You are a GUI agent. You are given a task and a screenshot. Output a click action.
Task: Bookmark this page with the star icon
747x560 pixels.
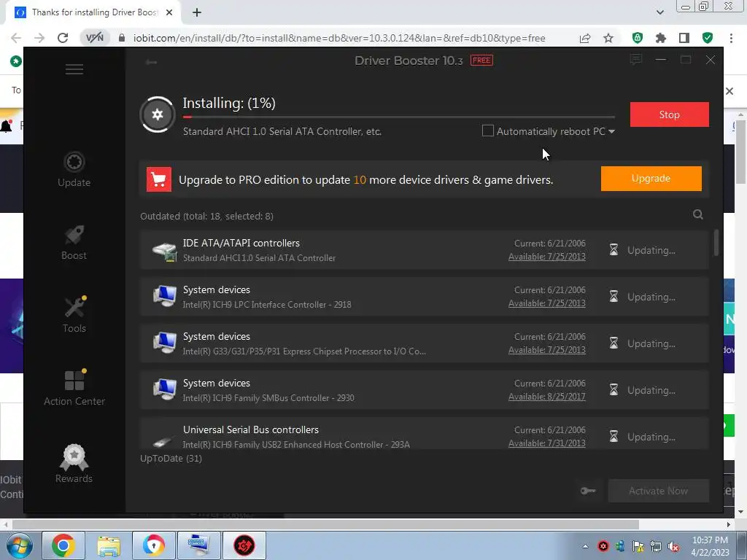(x=608, y=38)
